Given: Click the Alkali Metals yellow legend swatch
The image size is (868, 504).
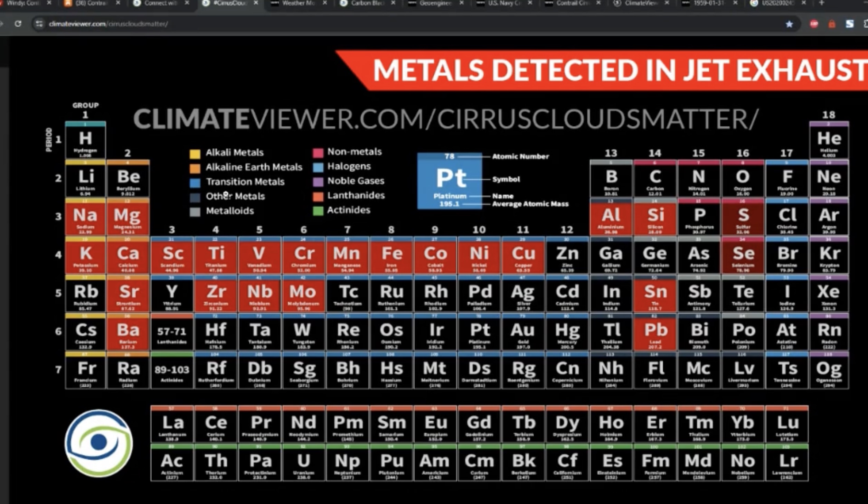Looking at the screenshot, I should pos(195,154).
